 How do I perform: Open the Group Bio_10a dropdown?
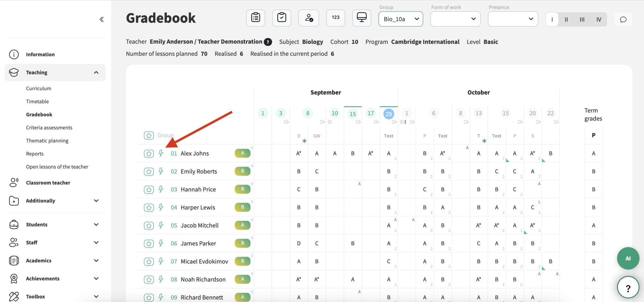tap(401, 19)
